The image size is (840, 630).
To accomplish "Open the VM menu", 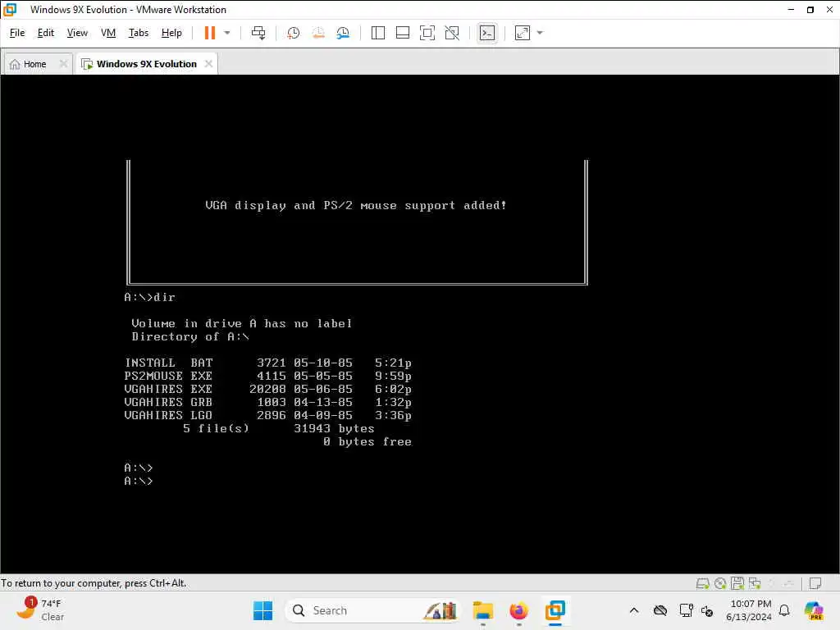I will pyautogui.click(x=108, y=33).
